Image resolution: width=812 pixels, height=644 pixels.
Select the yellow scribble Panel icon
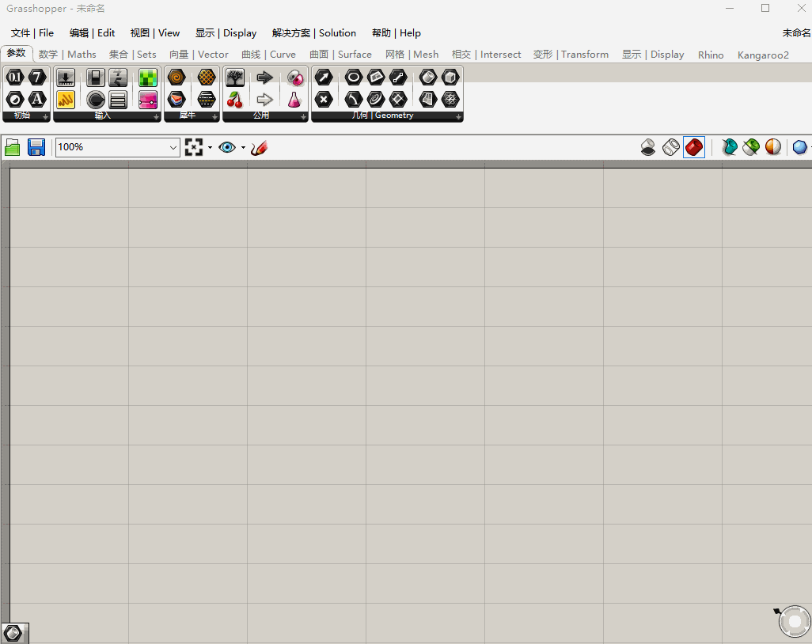coord(65,100)
